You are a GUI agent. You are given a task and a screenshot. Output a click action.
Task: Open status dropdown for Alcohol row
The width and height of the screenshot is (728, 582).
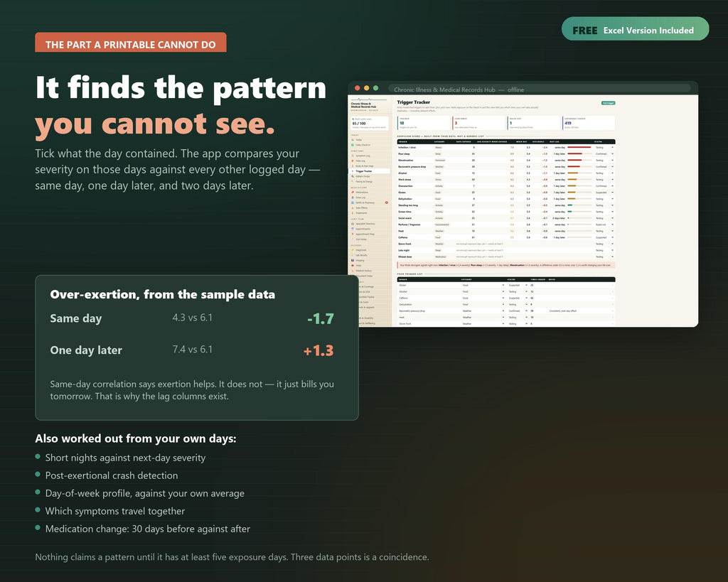pyautogui.click(x=612, y=173)
